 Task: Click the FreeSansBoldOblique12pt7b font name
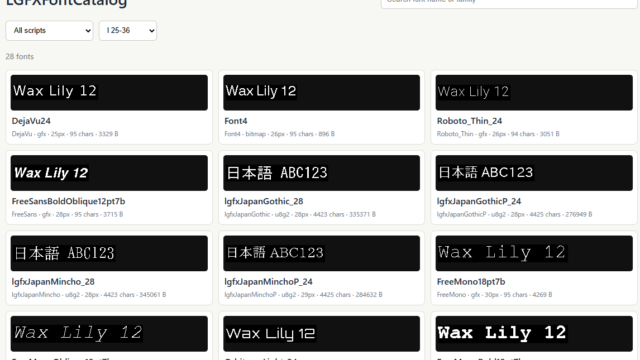pos(68,201)
